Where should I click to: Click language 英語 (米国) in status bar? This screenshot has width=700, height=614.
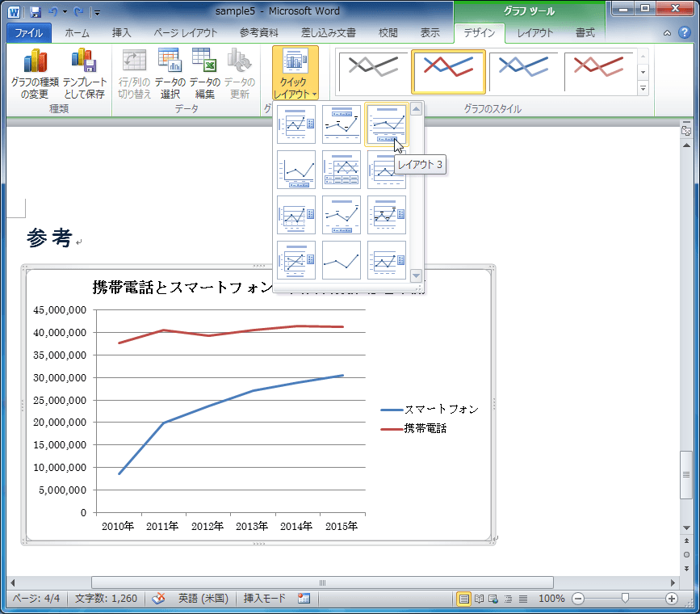tap(203, 599)
